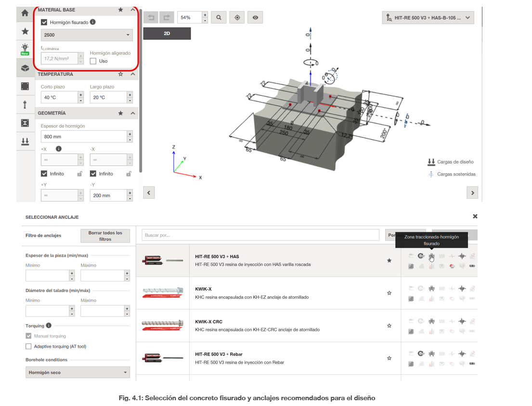Favorite the Material Base section star

coord(120,10)
